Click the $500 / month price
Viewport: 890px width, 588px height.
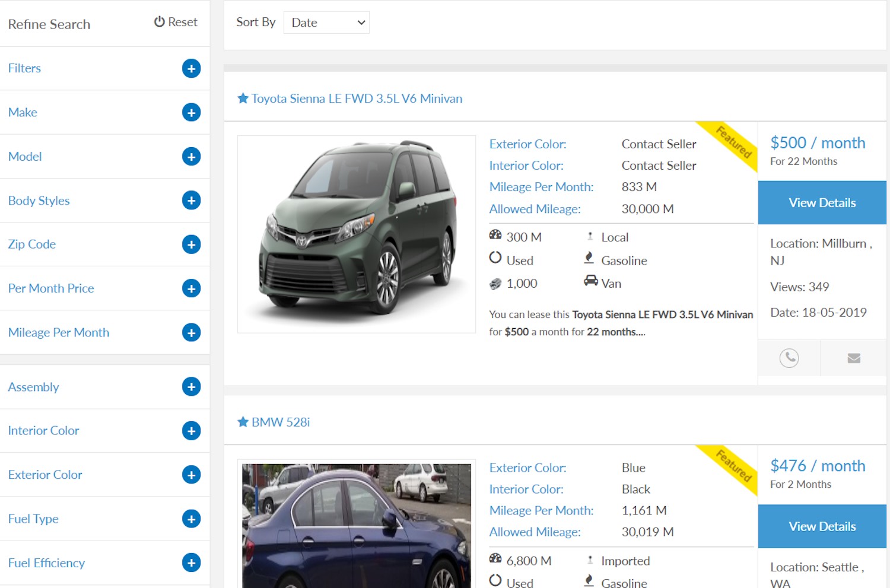(x=818, y=143)
